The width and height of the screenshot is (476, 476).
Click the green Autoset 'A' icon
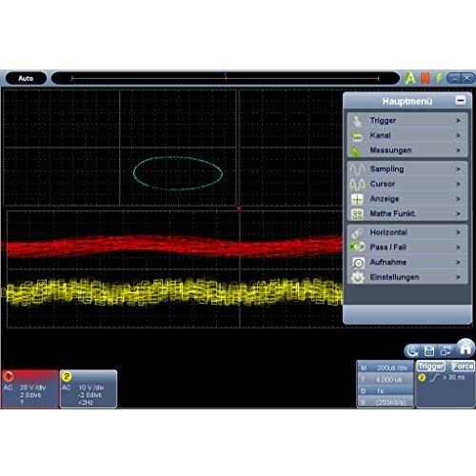(x=409, y=78)
